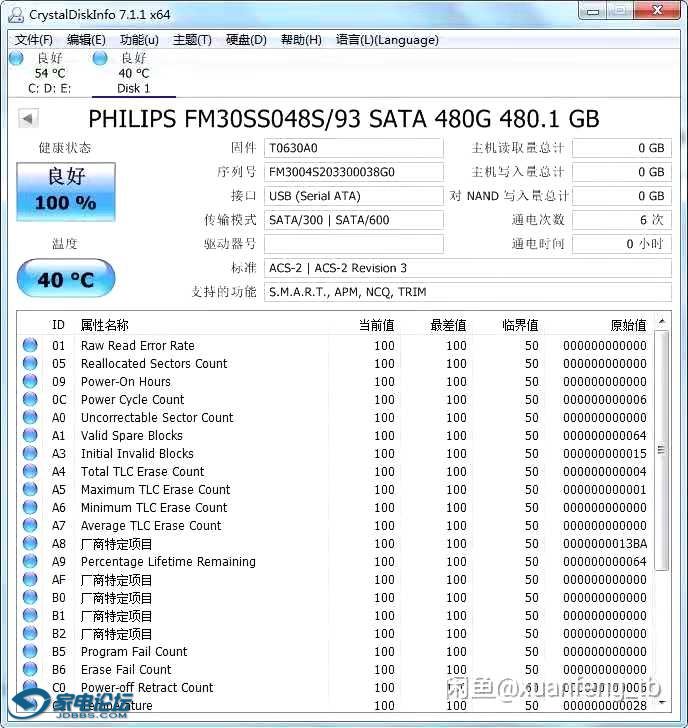This screenshot has height=728, width=688.
Task: Open the 帮助(H) menu
Action: point(301,40)
